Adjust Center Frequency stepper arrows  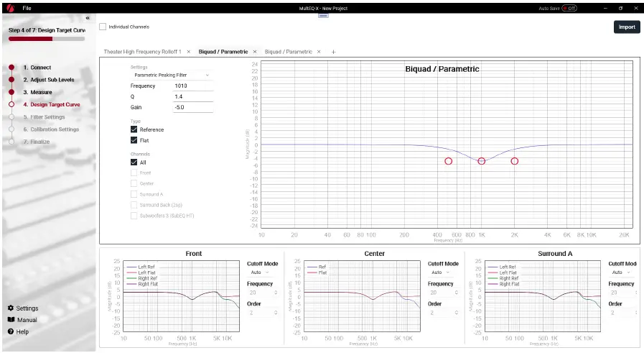pyautogui.click(x=457, y=293)
